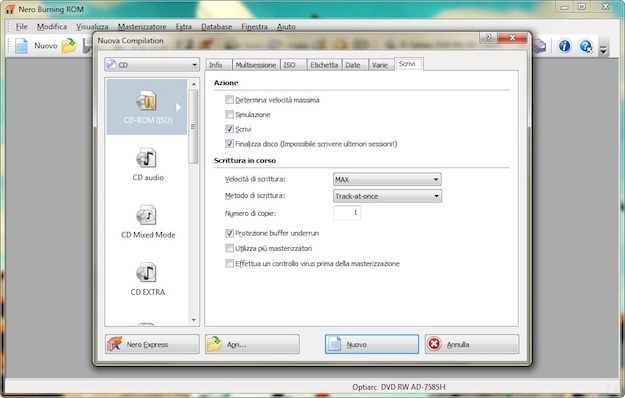The width and height of the screenshot is (625, 398).
Task: Open the CD disc type dropdown
Action: point(152,65)
